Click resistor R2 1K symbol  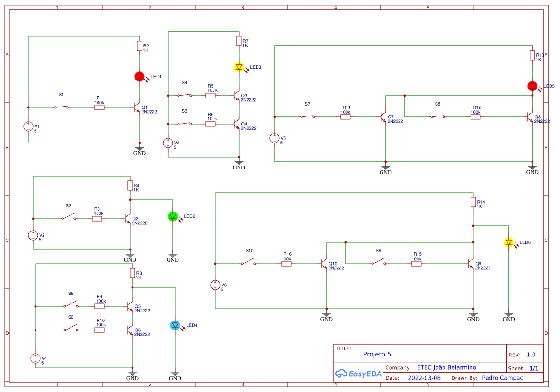tap(139, 45)
